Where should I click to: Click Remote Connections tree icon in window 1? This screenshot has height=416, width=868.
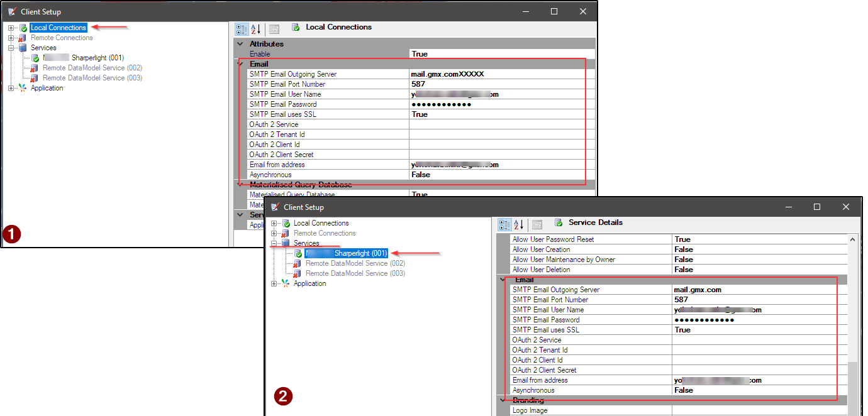[23, 38]
